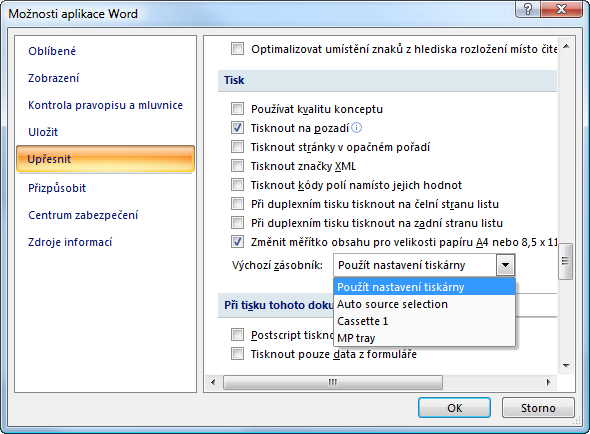Open the Zobrazení category

click(x=53, y=78)
